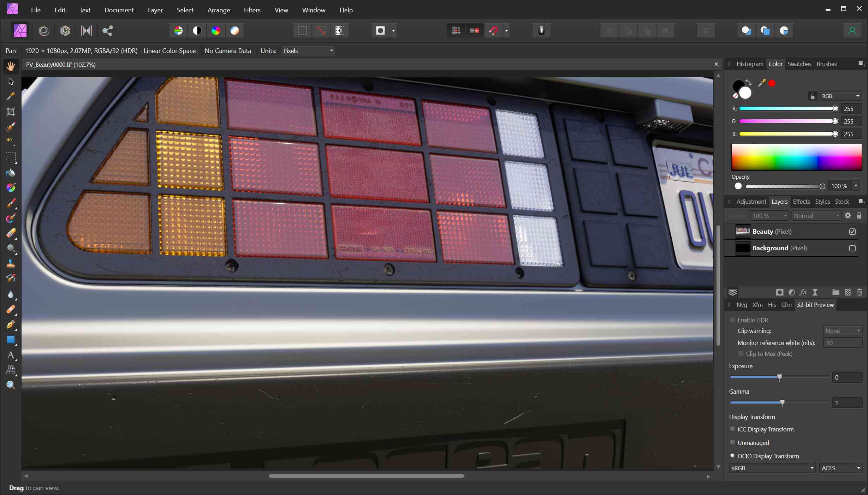This screenshot has height=495, width=868.
Task: Select the Text tool
Action: (x=11, y=356)
